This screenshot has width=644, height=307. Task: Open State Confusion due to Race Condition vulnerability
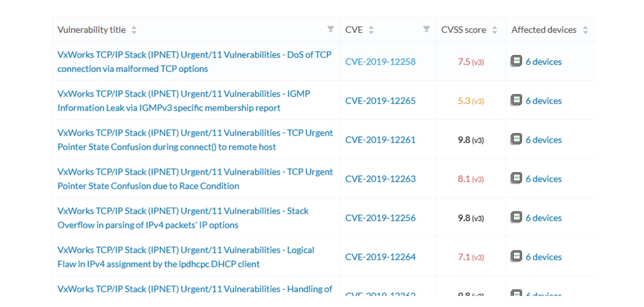195,178
